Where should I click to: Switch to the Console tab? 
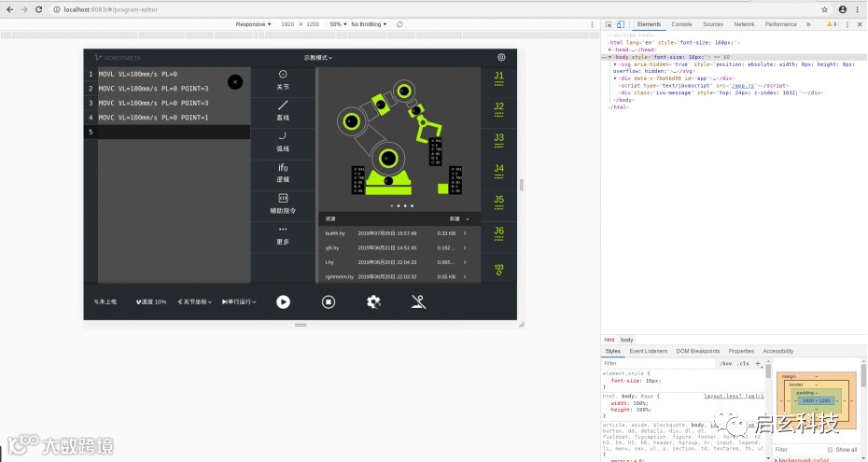click(x=681, y=24)
